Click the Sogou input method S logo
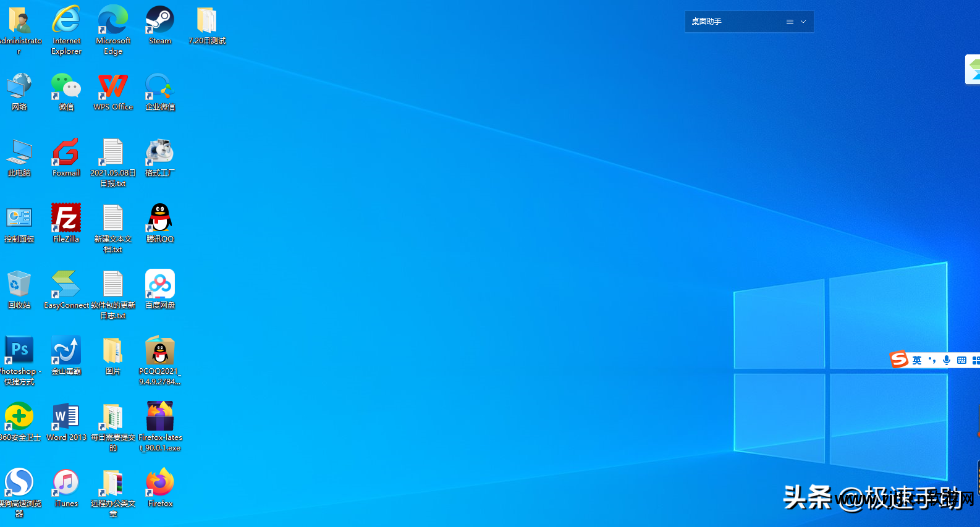Screen dimensions: 980x527 pyautogui.click(x=899, y=359)
